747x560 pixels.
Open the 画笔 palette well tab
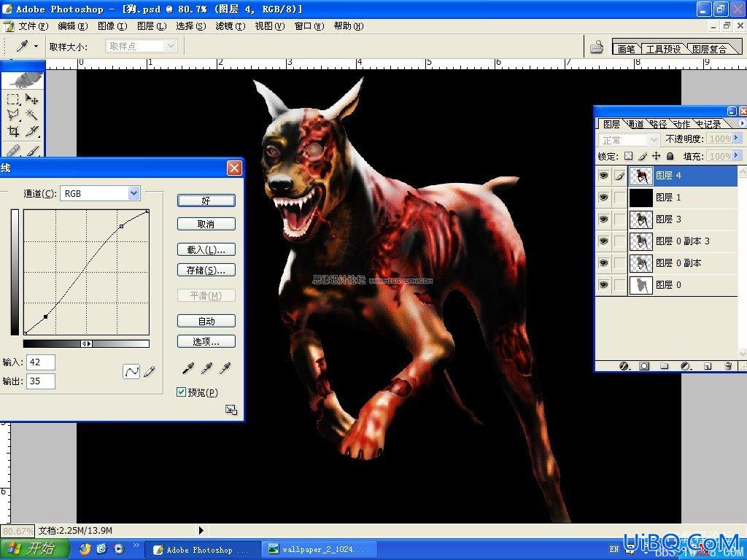(x=627, y=49)
